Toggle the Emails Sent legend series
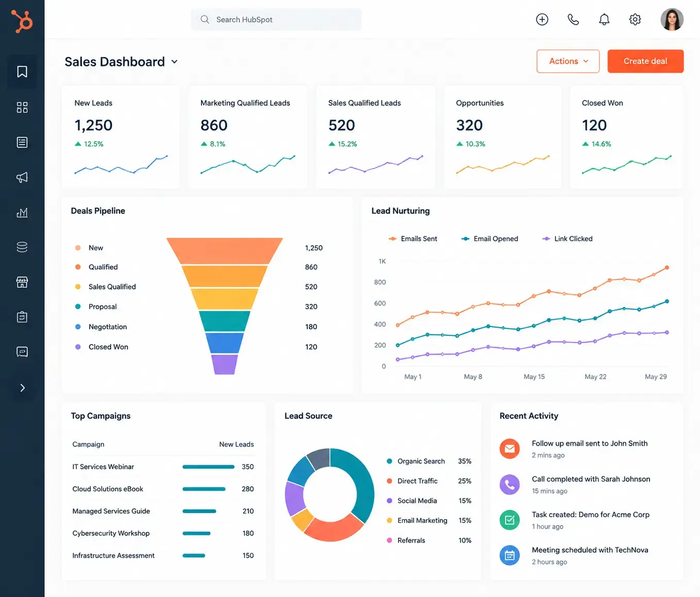This screenshot has height=597, width=700. click(x=413, y=238)
